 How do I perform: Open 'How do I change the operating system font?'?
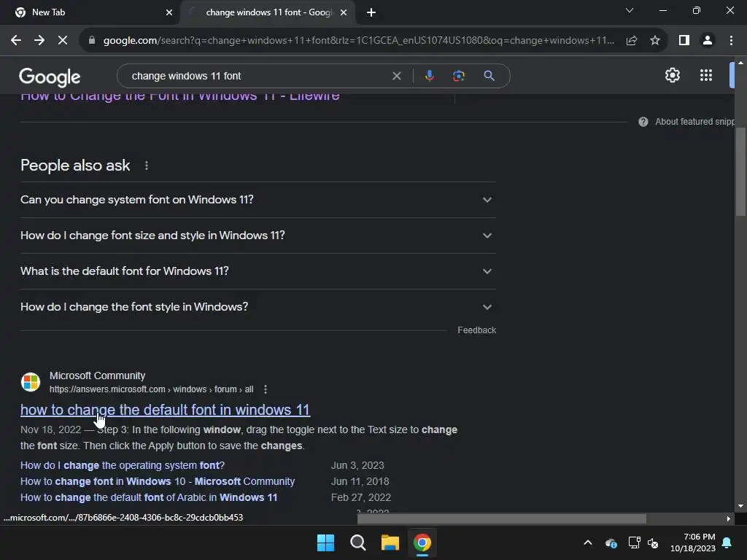coord(123,465)
